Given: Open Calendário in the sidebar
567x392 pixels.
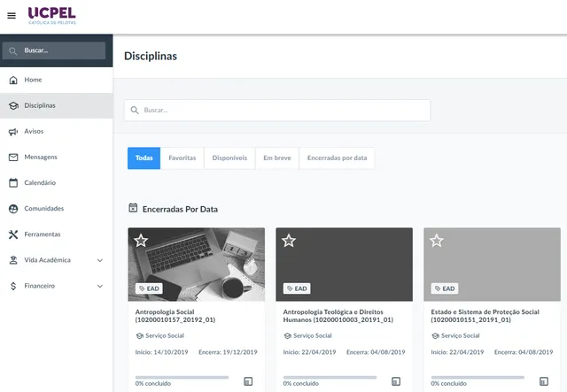Looking at the screenshot, I should click(x=57, y=183).
